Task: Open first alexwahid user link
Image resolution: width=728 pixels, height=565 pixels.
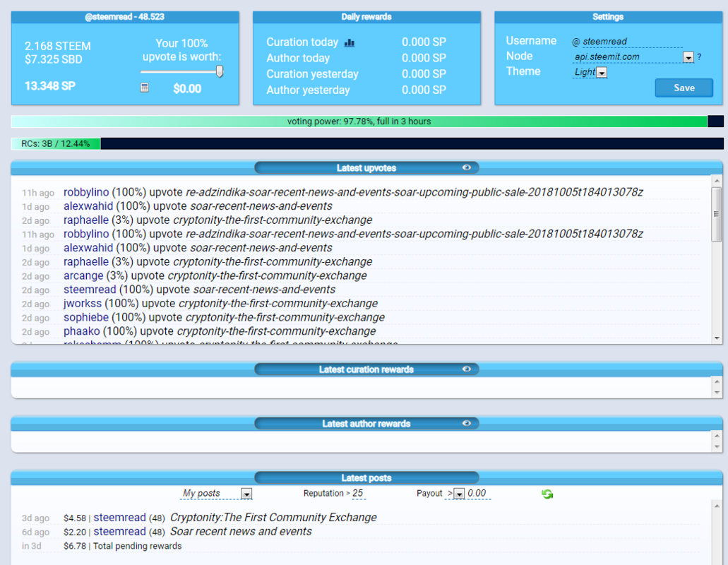Action: pyautogui.click(x=88, y=206)
